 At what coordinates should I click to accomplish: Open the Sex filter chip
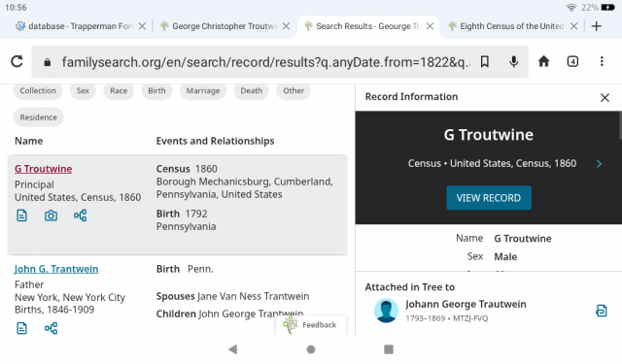point(83,90)
